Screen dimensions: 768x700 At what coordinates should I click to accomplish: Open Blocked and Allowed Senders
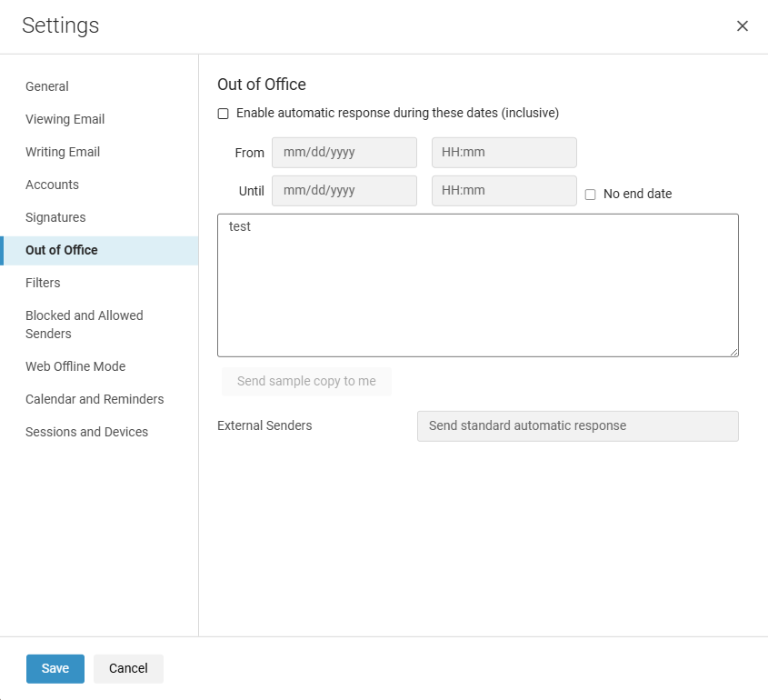coord(85,325)
